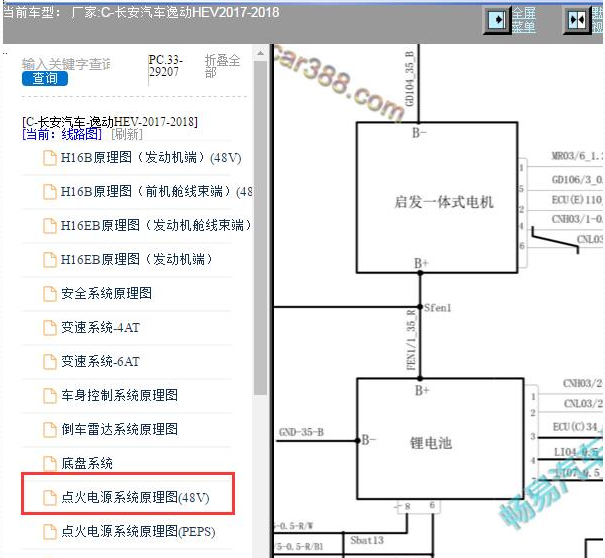605x558 pixels.
Task: Focus the keyword search input field
Action: click(x=66, y=64)
